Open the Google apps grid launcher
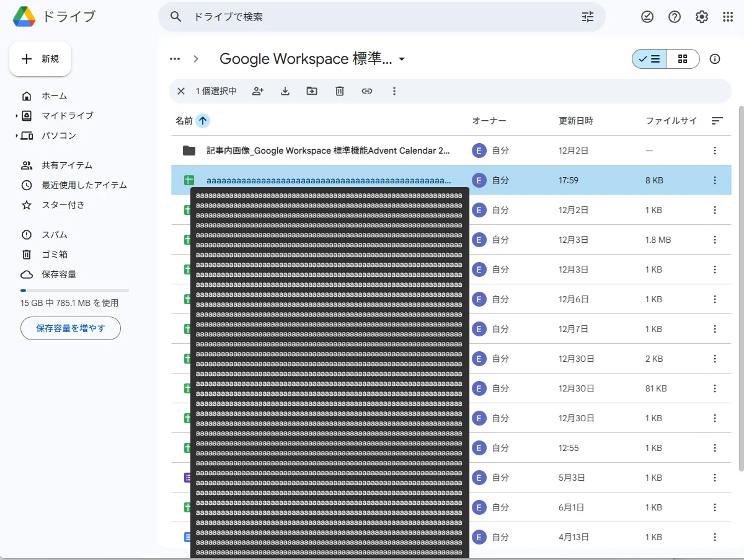The image size is (744, 560). pos(728,17)
